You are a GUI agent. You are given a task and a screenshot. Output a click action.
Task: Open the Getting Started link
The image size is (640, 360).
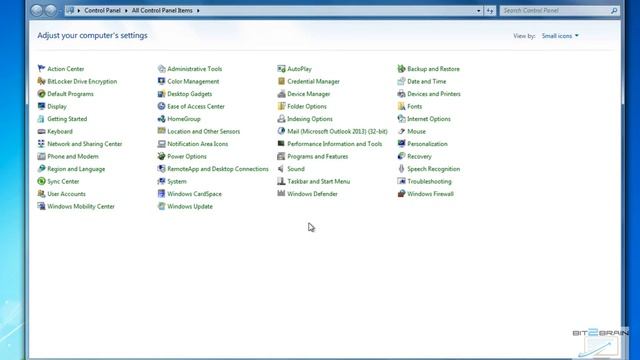coord(67,119)
